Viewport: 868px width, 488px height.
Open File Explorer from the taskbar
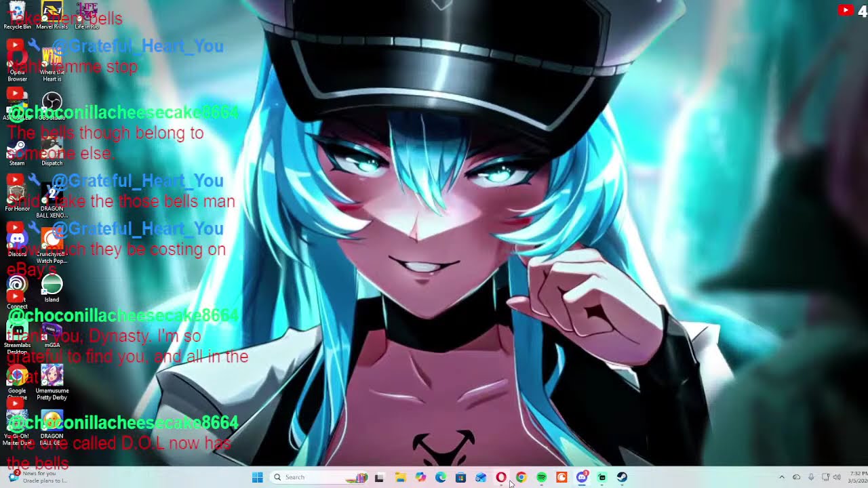tap(400, 477)
